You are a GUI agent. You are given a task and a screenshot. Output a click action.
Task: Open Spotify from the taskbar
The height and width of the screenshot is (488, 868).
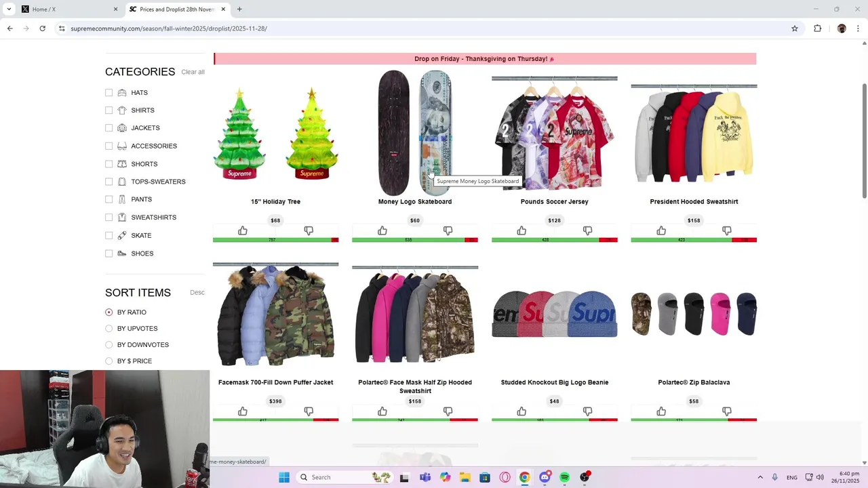pos(564,477)
